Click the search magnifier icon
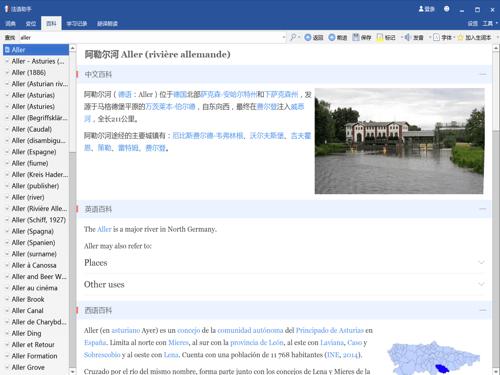 point(293,37)
